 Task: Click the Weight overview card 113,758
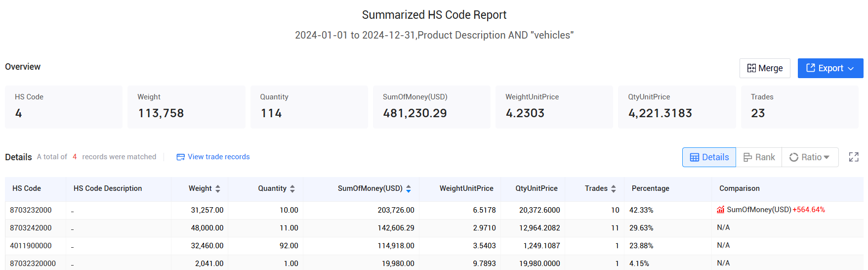click(186, 107)
